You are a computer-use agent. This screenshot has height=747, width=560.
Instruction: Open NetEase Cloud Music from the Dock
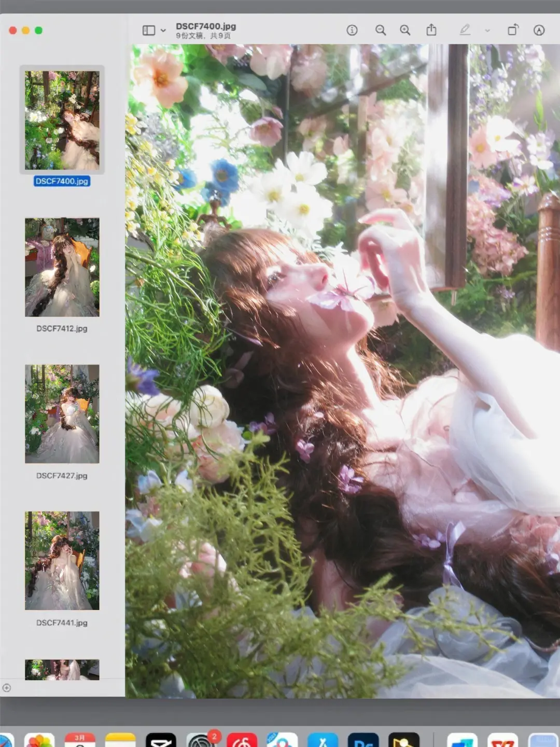pyautogui.click(x=242, y=740)
